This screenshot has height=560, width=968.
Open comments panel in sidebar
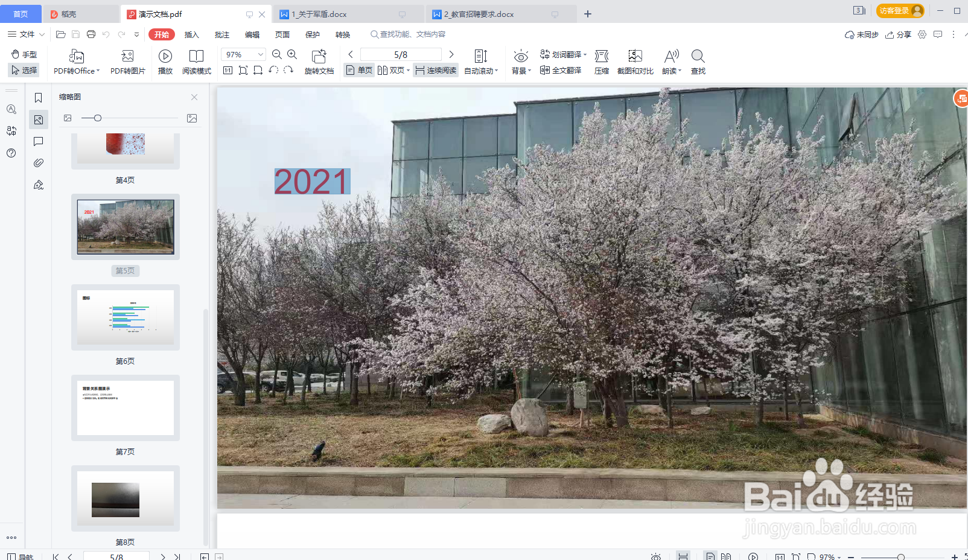coord(38,141)
